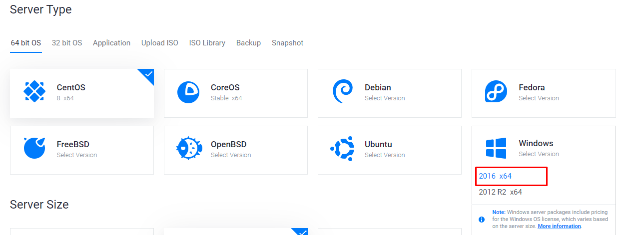Click the Ubuntu logo icon
This screenshot has height=235, width=644.
point(342,148)
